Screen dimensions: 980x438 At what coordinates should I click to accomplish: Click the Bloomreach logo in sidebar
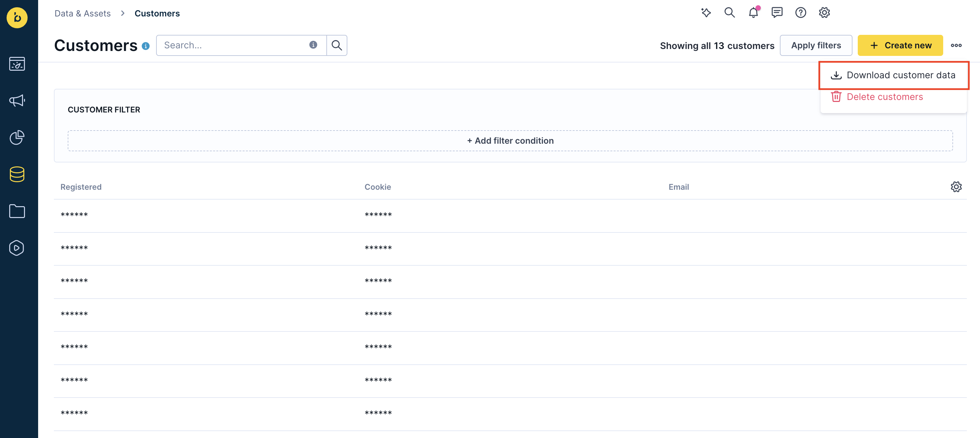click(17, 17)
